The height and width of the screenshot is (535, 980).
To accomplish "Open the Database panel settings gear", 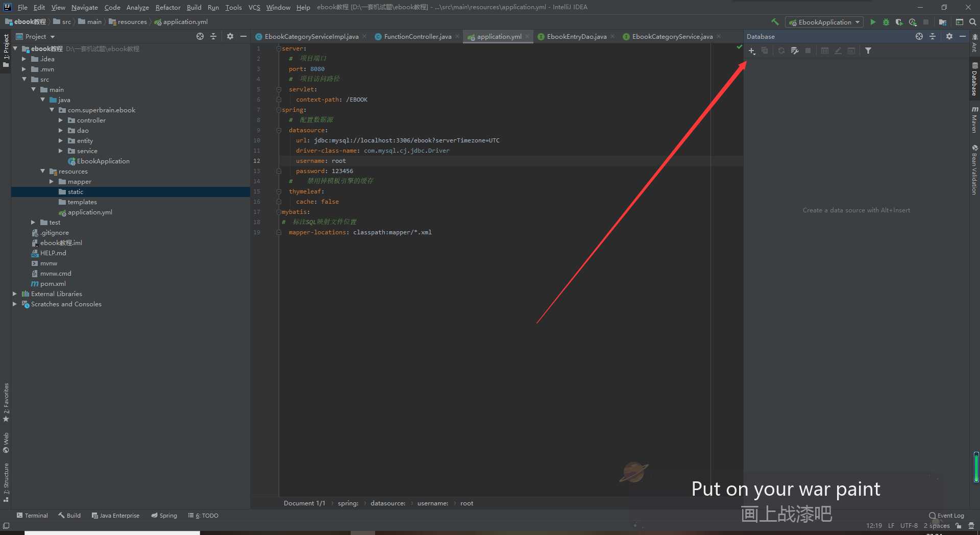I will (949, 36).
